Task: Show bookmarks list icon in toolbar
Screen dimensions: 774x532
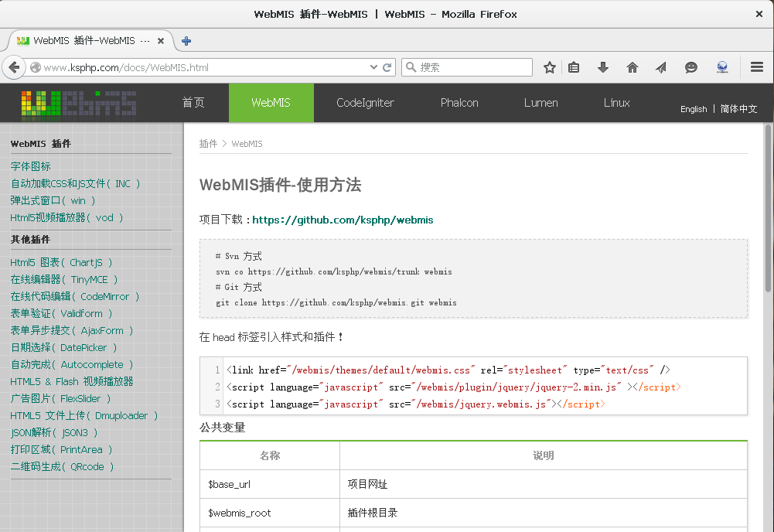Action: [x=574, y=67]
